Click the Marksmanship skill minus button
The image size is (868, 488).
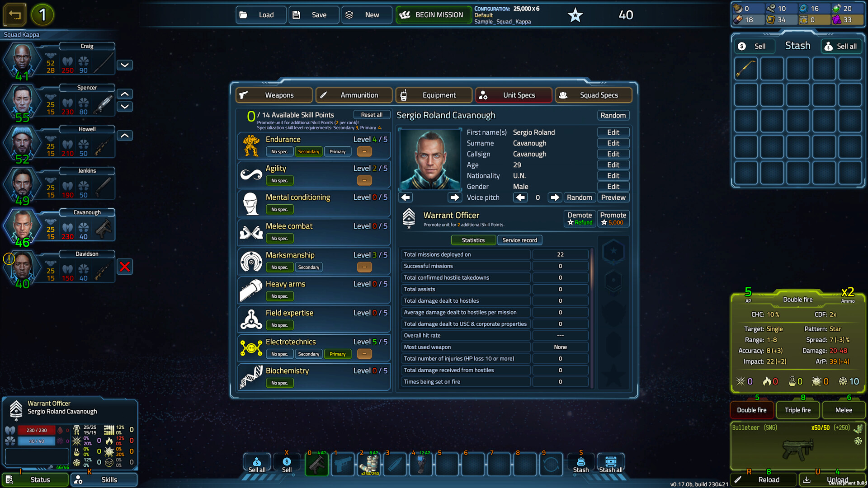point(365,266)
